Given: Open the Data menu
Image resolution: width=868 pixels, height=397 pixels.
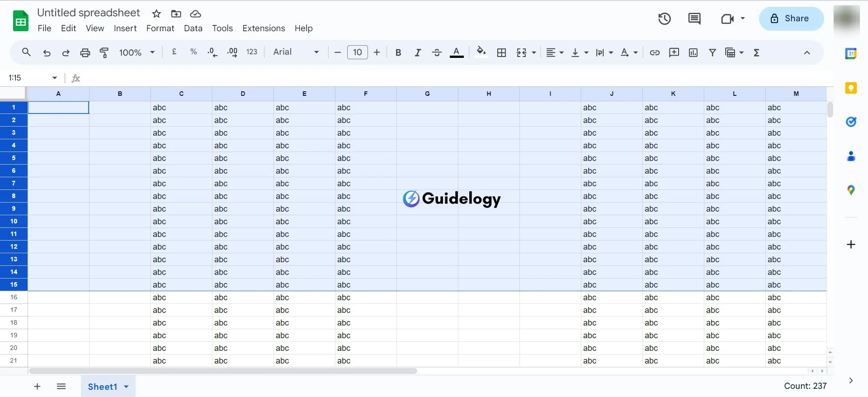Looking at the screenshot, I should [x=193, y=28].
